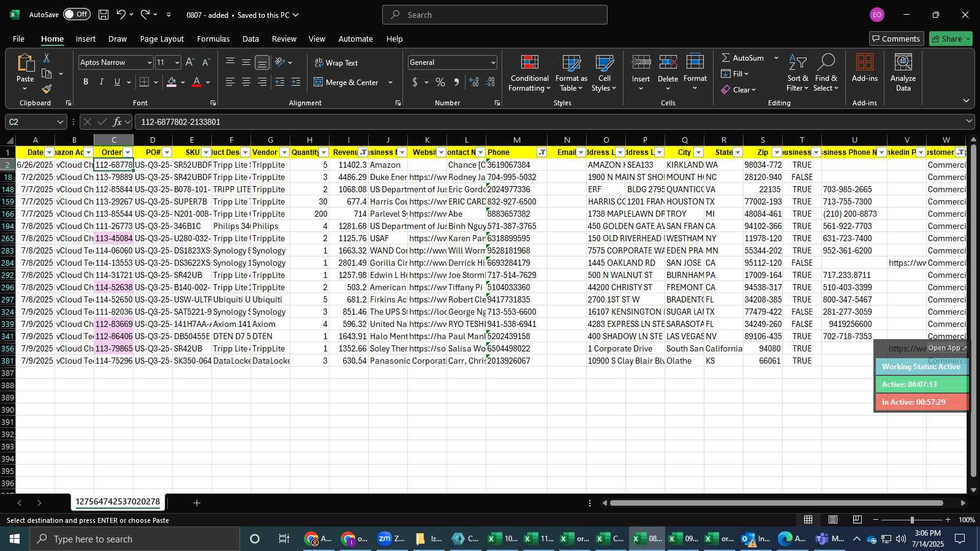The height and width of the screenshot is (551, 980).
Task: Click the Percent Style icon
Action: tap(440, 82)
